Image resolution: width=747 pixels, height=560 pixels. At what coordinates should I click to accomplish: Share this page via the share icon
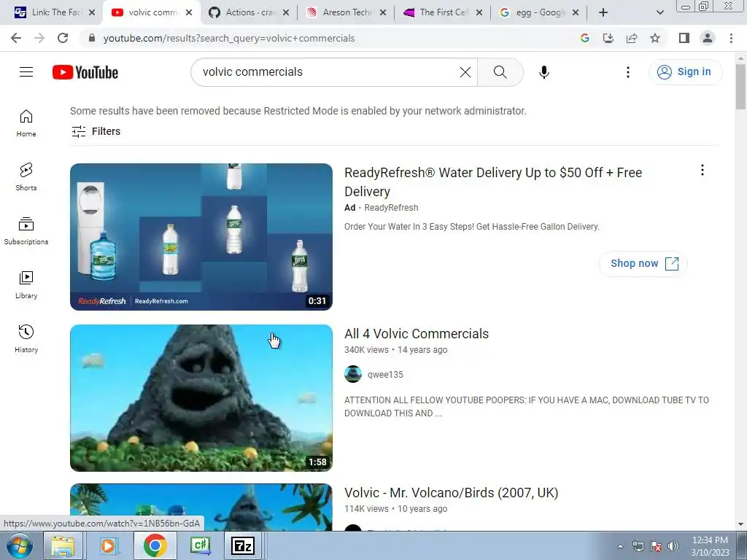click(632, 38)
